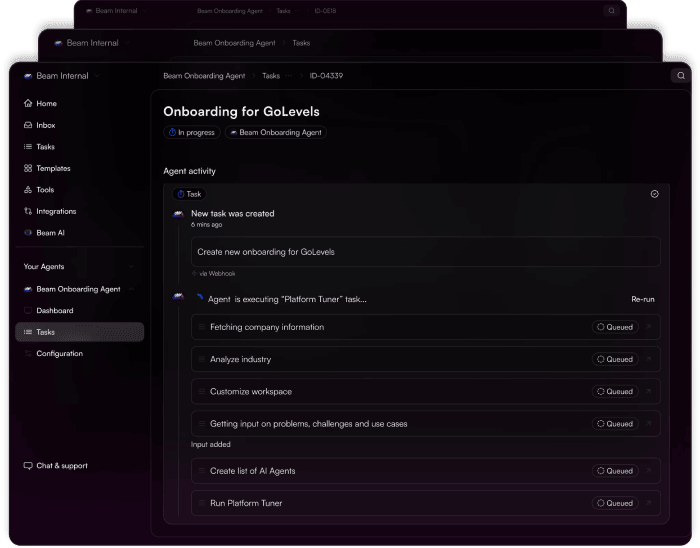
Task: Open Beam AI from the sidebar
Action: coord(50,232)
